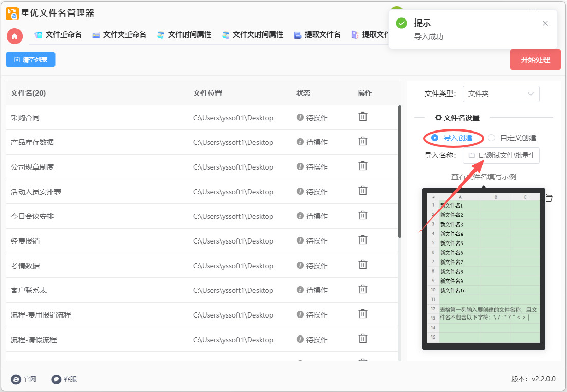The width and height of the screenshot is (567, 392).
Task: Delete the 考情数据 entry trash icon
Action: (363, 265)
